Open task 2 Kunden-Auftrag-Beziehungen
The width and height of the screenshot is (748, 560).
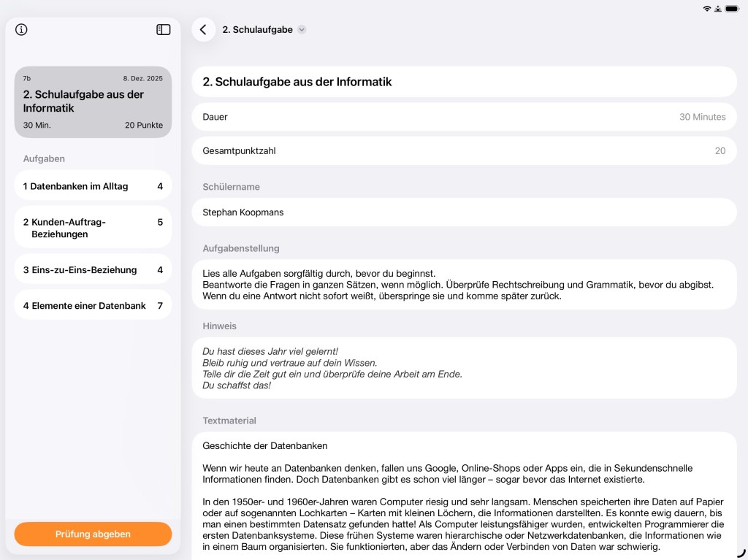coord(93,228)
